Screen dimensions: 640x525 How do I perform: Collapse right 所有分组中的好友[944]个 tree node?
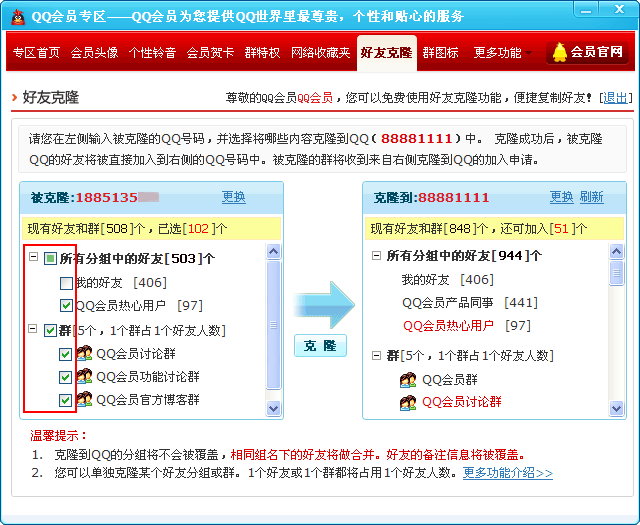pyautogui.click(x=376, y=256)
